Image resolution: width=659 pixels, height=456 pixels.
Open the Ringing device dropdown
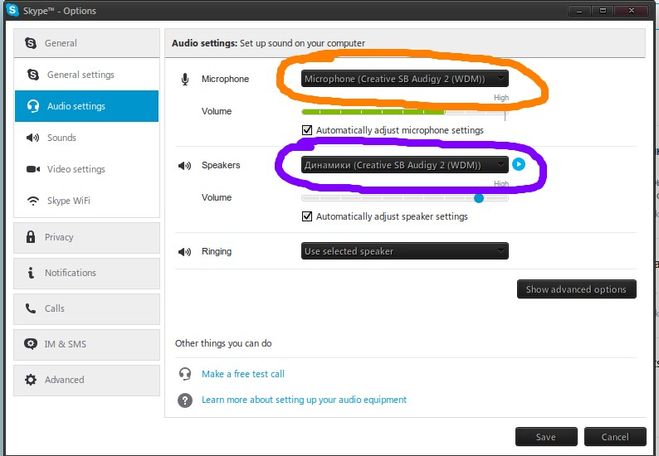tap(405, 251)
